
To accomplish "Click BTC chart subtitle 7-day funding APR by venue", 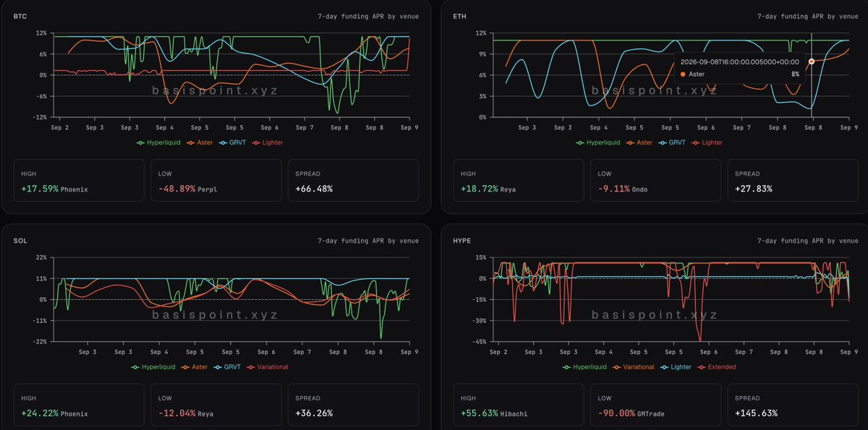I will 368,16.
